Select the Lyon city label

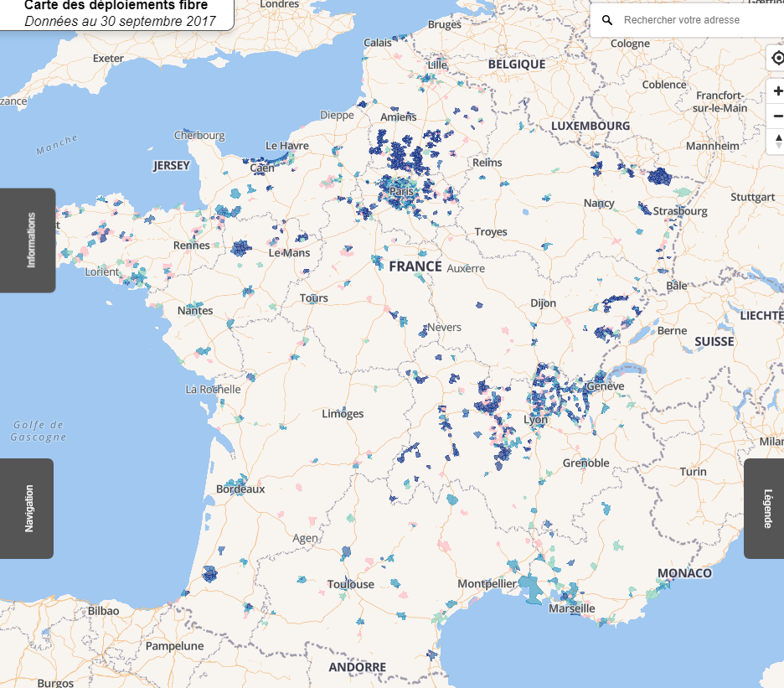pyautogui.click(x=536, y=419)
